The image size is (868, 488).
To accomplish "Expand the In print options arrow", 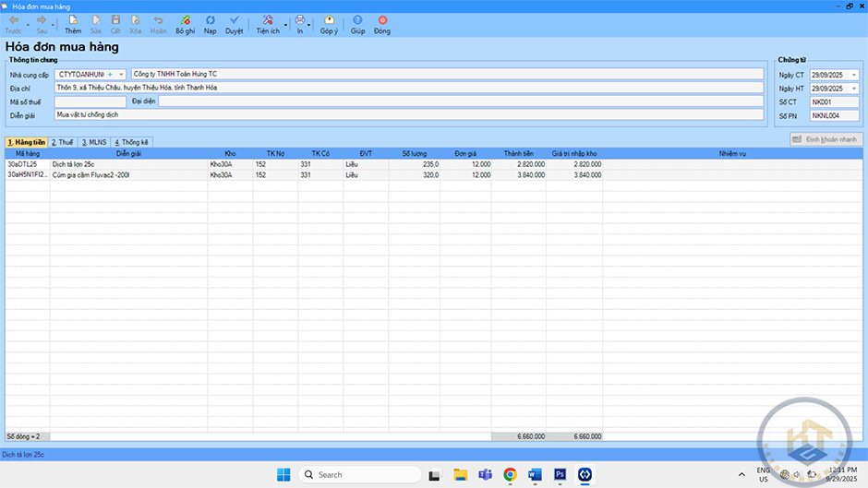I will tap(309, 25).
